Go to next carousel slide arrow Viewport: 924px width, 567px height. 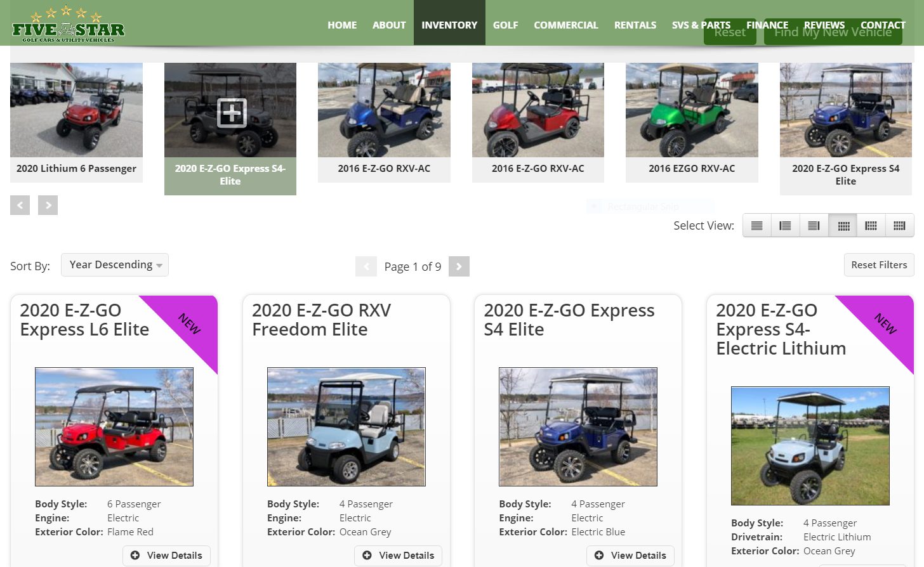coord(48,205)
